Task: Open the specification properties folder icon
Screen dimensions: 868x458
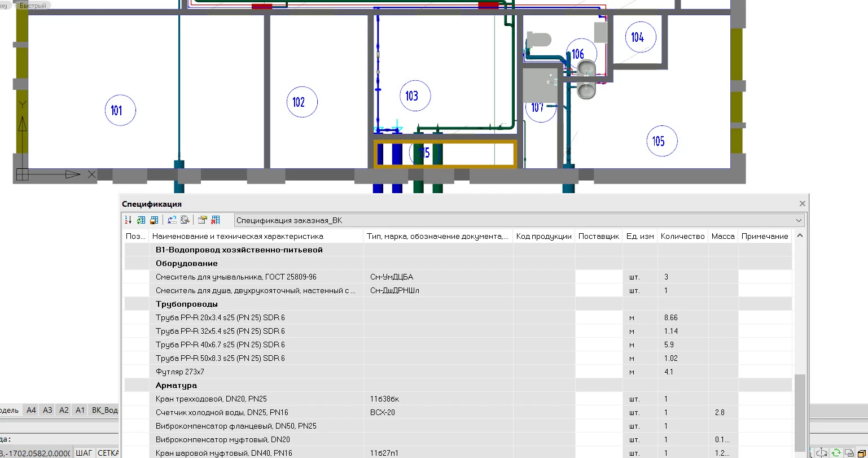Action: tap(202, 220)
